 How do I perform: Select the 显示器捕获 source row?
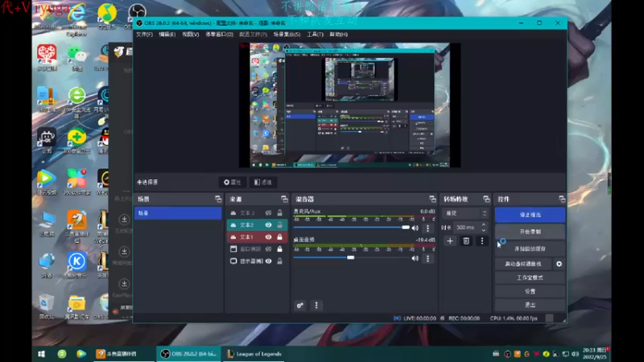coord(257,261)
